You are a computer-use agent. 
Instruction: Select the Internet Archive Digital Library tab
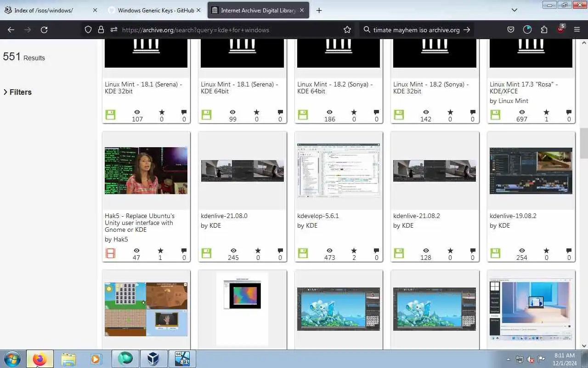(258, 10)
